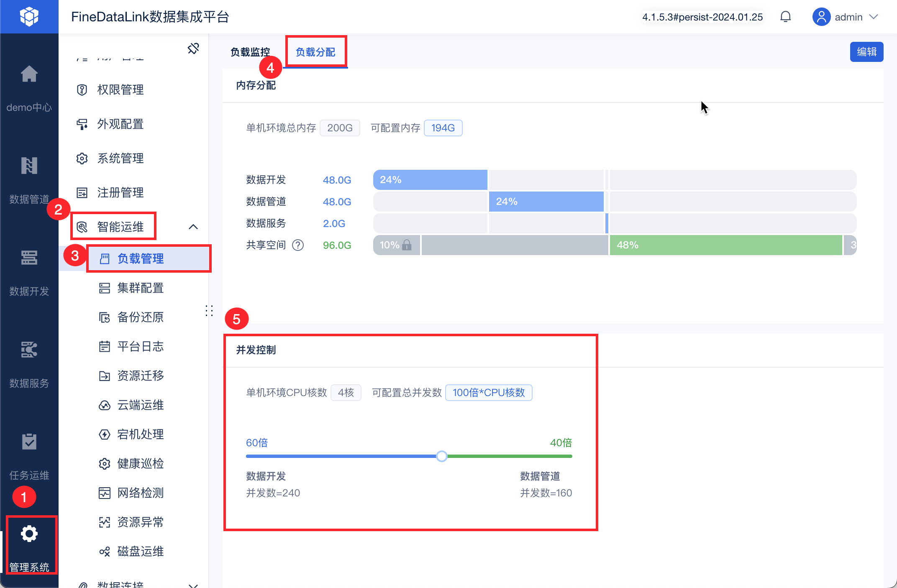Click the 外观配置 paint roller icon

tap(82, 124)
